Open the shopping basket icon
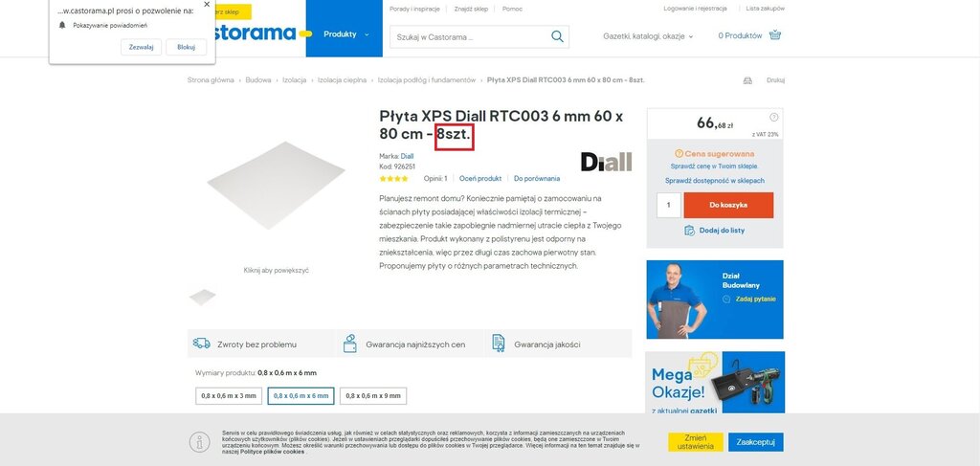 point(775,35)
